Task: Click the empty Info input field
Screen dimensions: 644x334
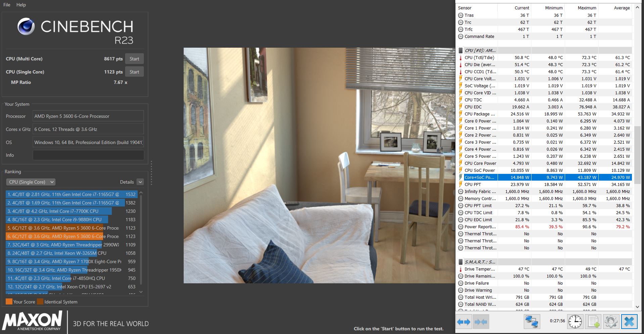Action: [x=88, y=155]
